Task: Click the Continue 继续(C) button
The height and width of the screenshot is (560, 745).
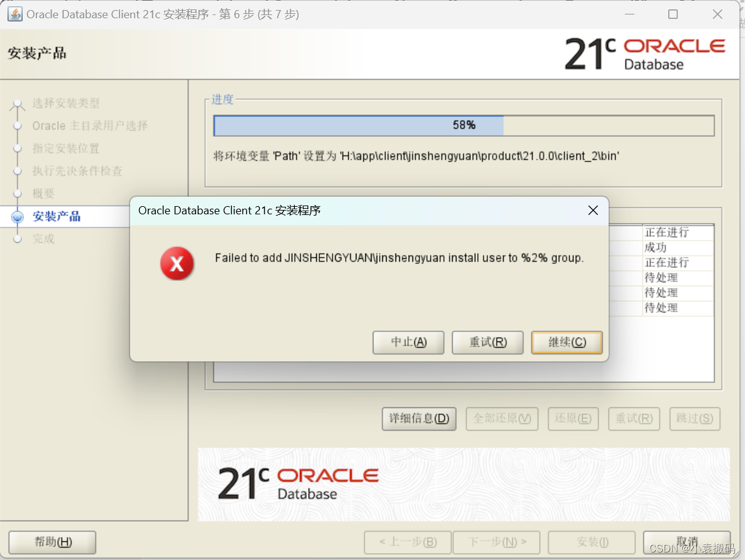Action: 567,343
